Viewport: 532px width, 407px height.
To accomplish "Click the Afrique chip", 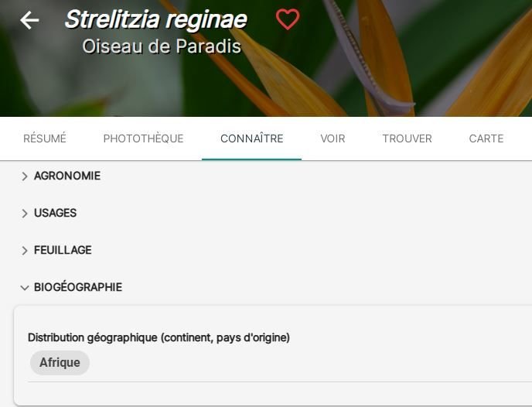I will (60, 363).
